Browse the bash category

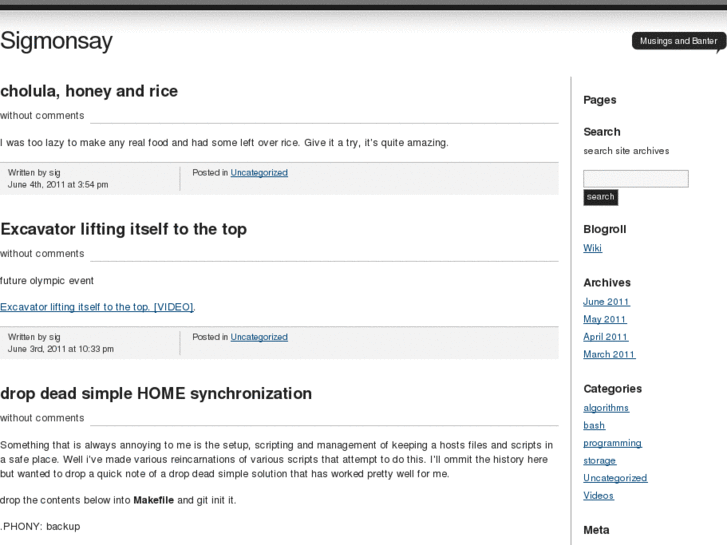click(x=594, y=425)
